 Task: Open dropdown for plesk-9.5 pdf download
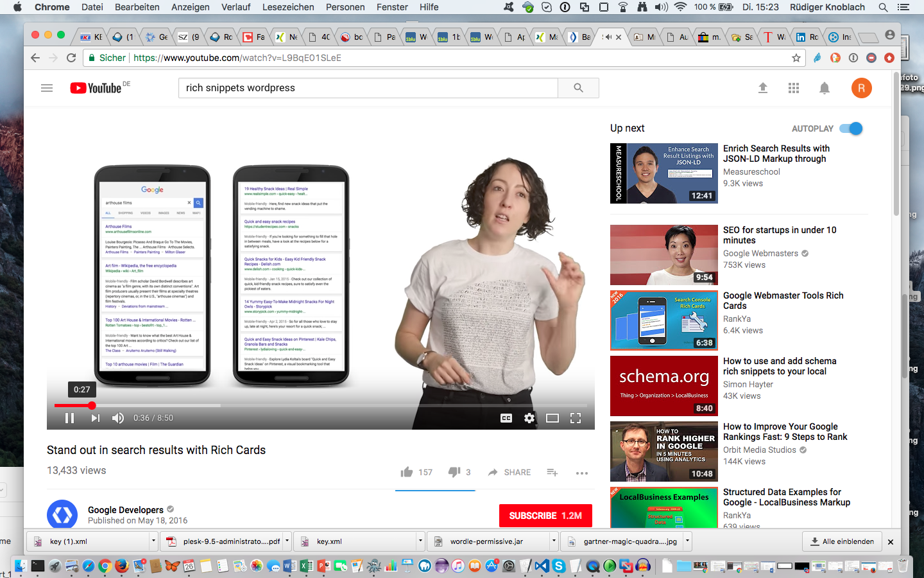[x=287, y=541]
